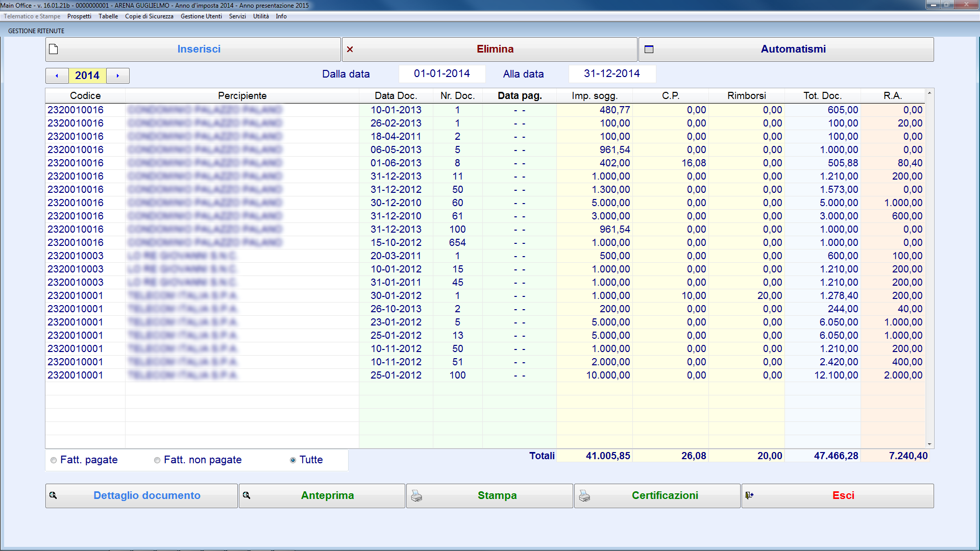The height and width of the screenshot is (551, 980).
Task: Click the total Imp. sogg. 41.005,85
Action: pyautogui.click(x=608, y=456)
